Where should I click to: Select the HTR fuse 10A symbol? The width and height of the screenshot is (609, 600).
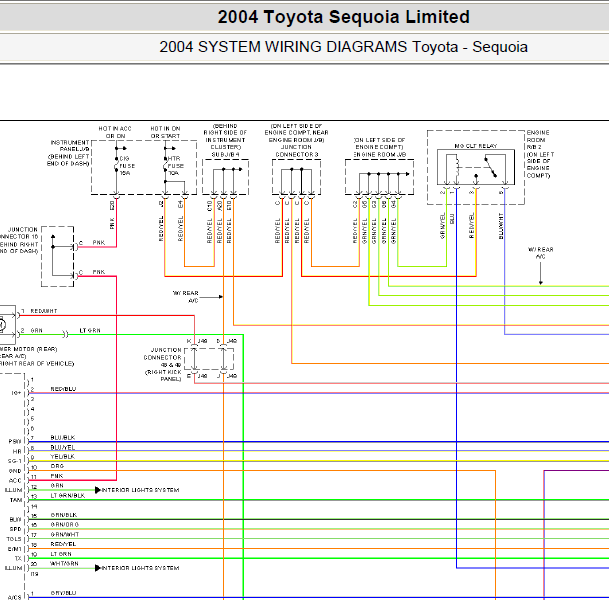point(165,163)
